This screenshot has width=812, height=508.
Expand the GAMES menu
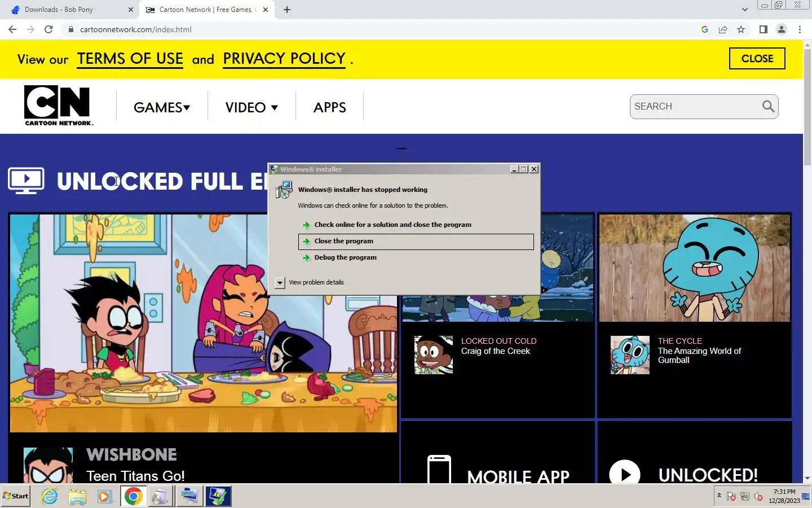click(x=162, y=107)
